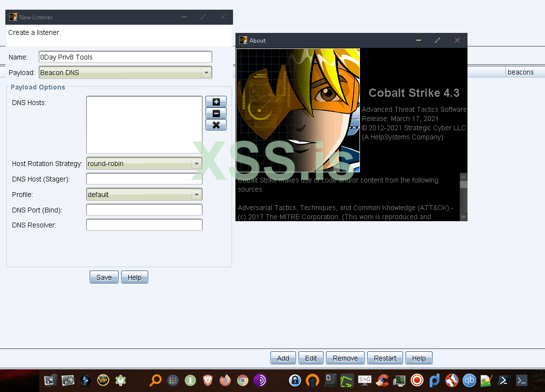Viewport: 545px width, 392px height.
Task: Open the image editor pencil icon in taskbar
Action: point(486,380)
